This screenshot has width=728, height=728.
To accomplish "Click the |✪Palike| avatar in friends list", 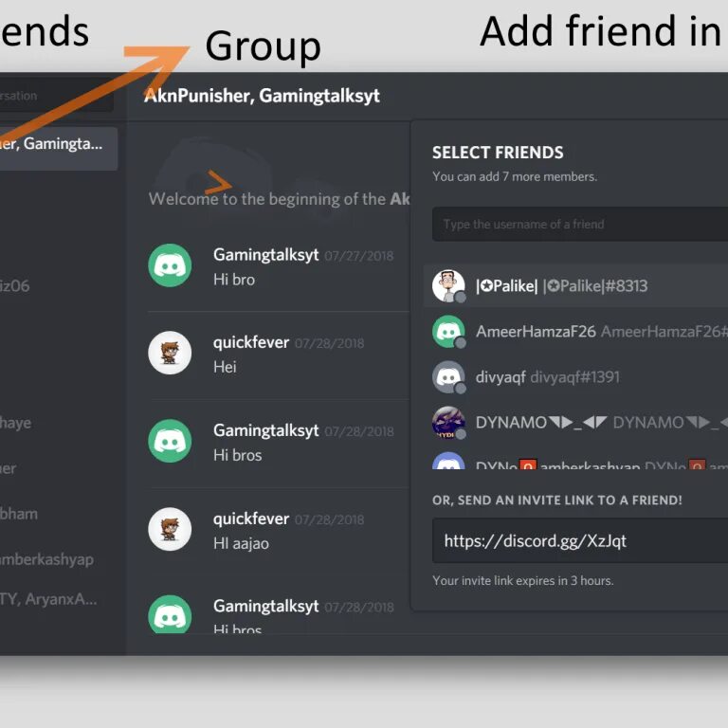I will [x=448, y=286].
